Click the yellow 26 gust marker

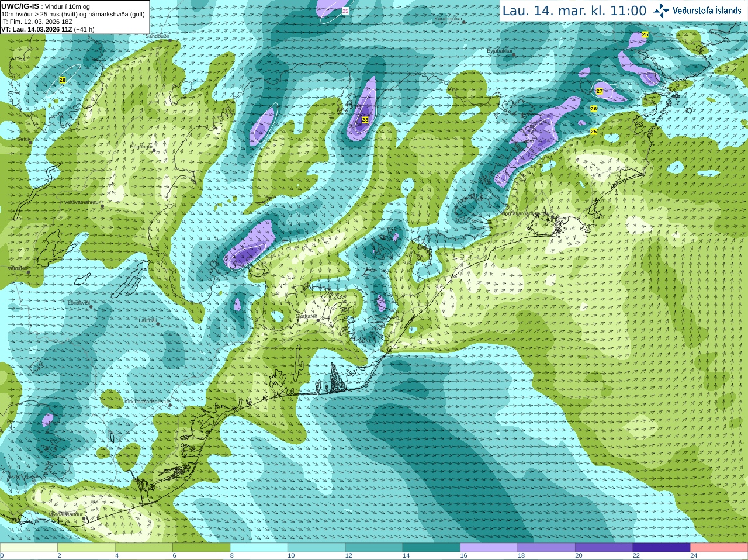pos(594,109)
